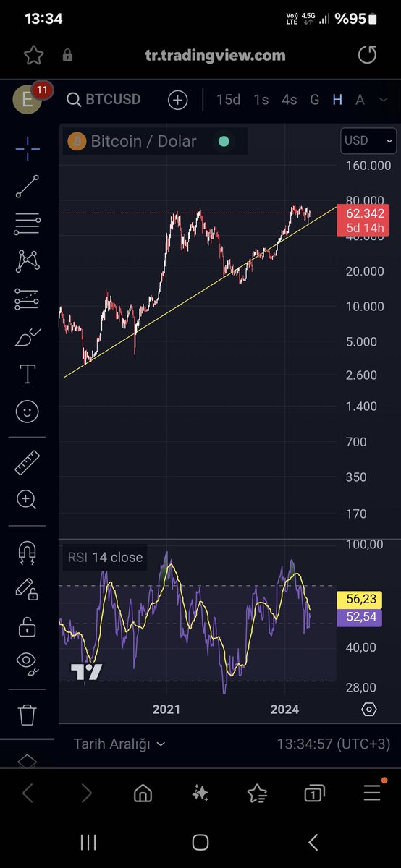
Task: Open the browser hamburger menu
Action: click(372, 793)
